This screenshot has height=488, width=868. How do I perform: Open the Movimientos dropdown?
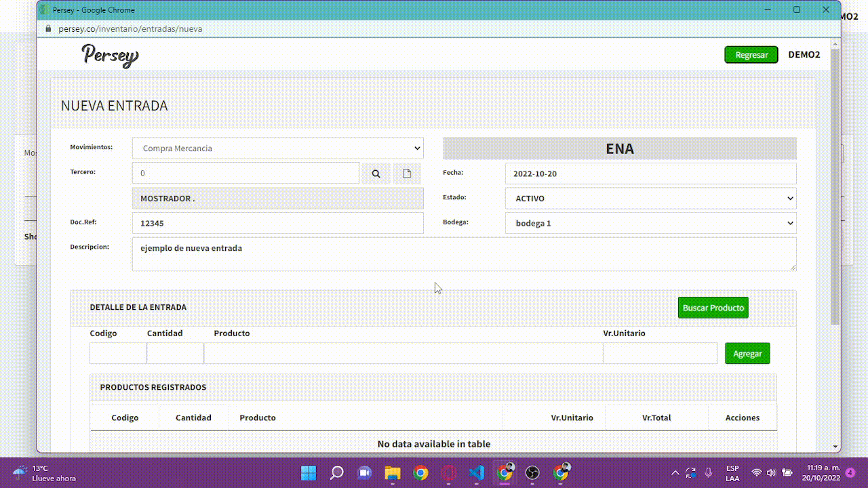point(277,148)
